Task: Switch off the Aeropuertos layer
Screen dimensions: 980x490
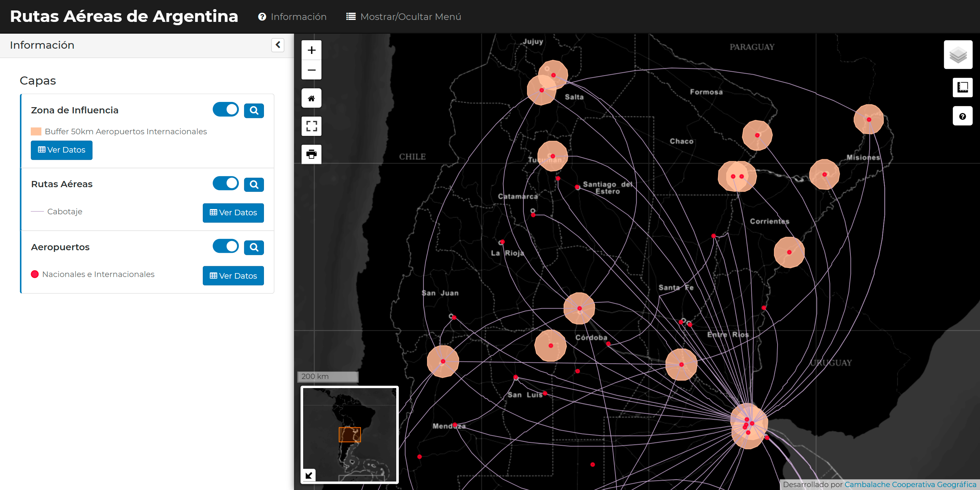Action: (226, 246)
